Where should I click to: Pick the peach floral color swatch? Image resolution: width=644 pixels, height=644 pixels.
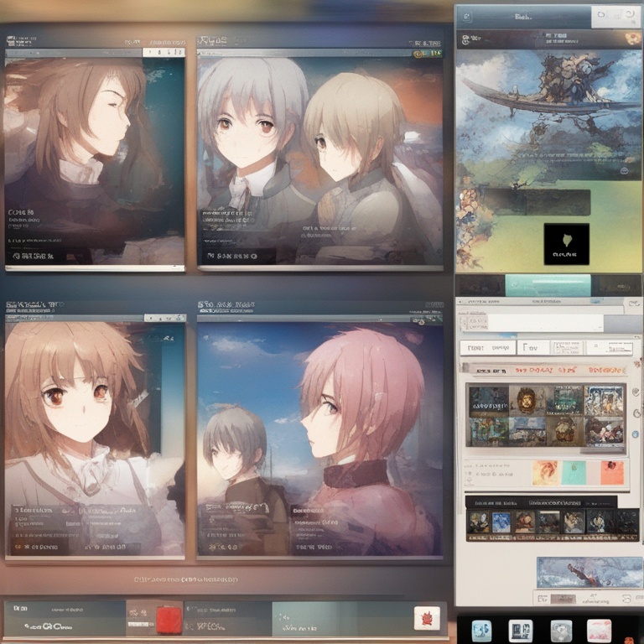click(546, 473)
